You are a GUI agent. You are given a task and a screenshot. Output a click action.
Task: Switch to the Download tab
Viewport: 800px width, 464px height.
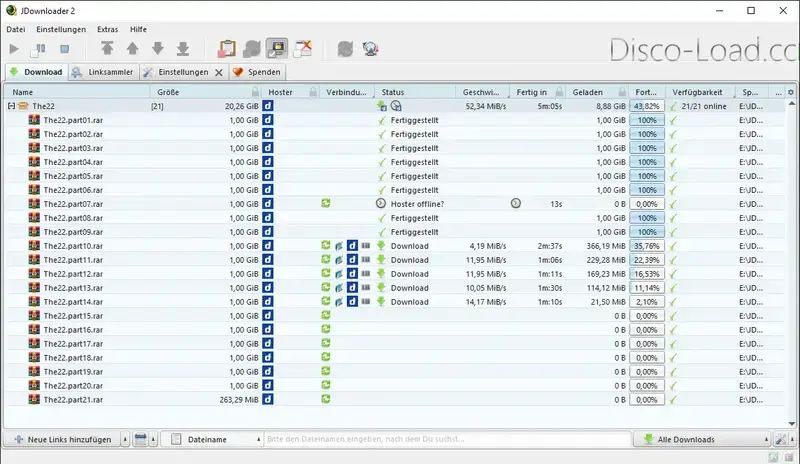(x=36, y=72)
